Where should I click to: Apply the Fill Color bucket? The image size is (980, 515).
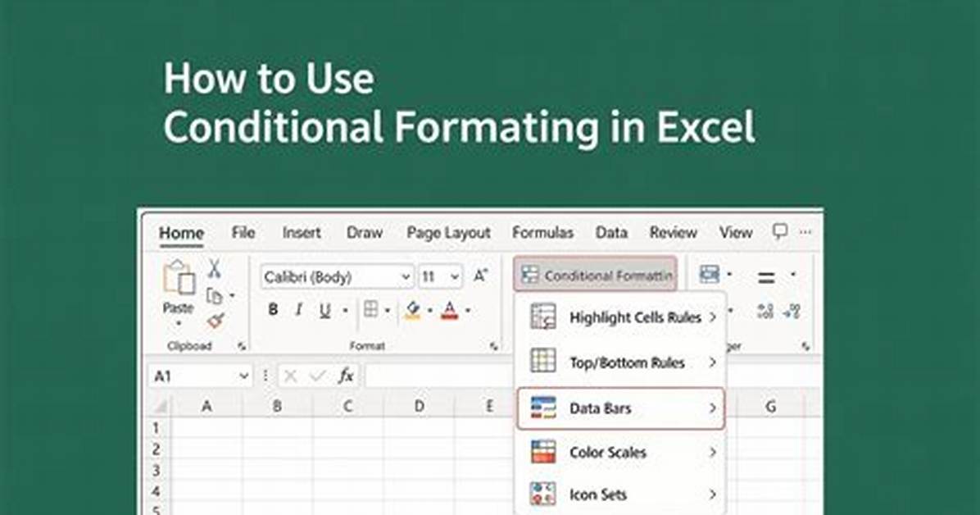point(413,310)
